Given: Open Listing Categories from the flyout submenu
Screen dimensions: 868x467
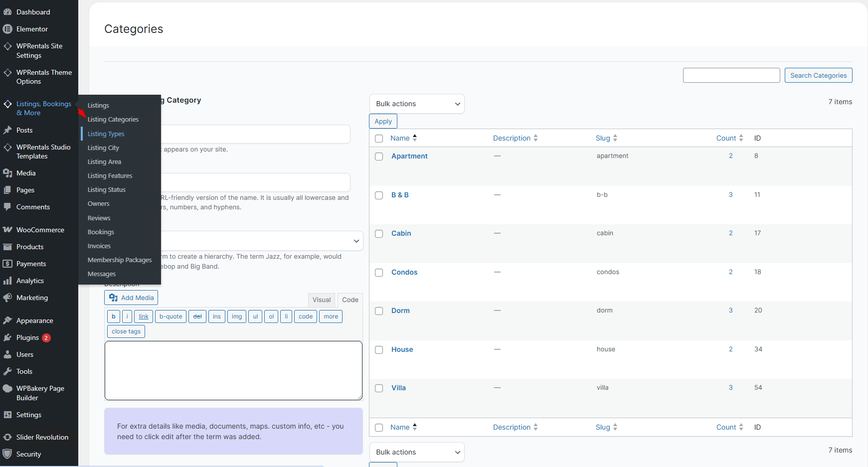Looking at the screenshot, I should (113, 120).
